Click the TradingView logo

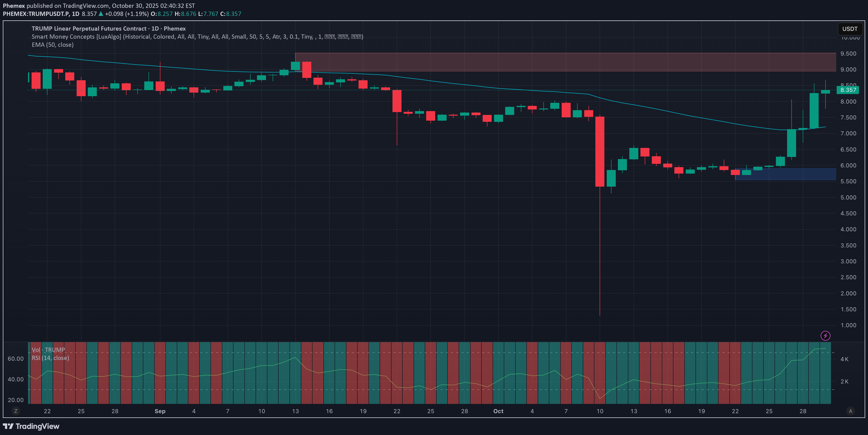pyautogui.click(x=31, y=426)
